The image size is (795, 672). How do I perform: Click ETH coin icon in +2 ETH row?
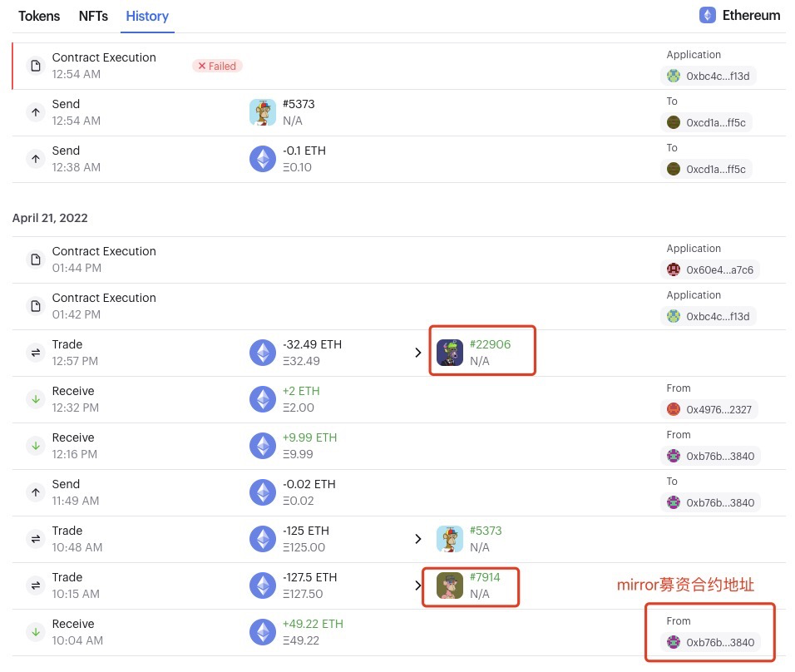point(263,400)
